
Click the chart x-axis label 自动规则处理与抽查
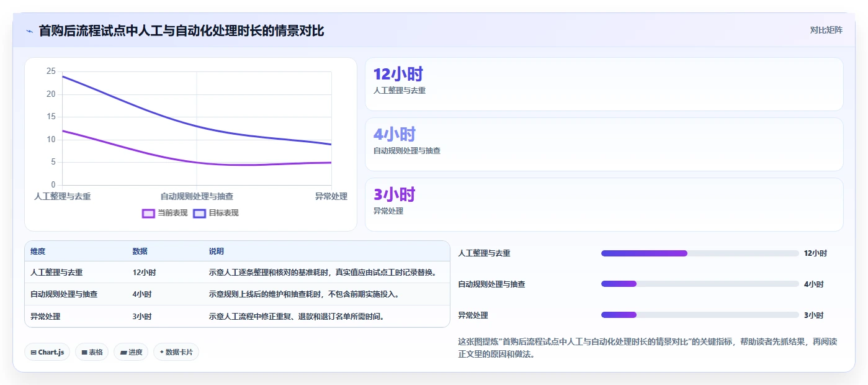point(197,196)
